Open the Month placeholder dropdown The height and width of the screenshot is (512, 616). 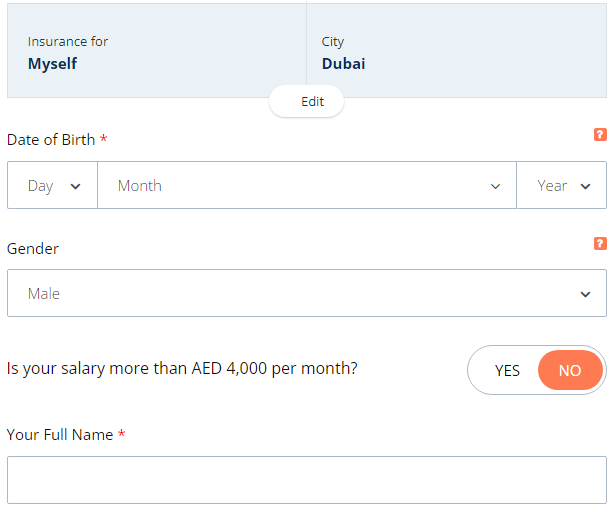(x=307, y=185)
